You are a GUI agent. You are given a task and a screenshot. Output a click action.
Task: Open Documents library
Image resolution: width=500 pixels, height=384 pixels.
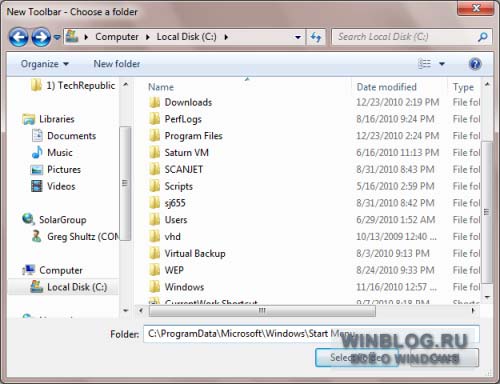click(x=64, y=136)
